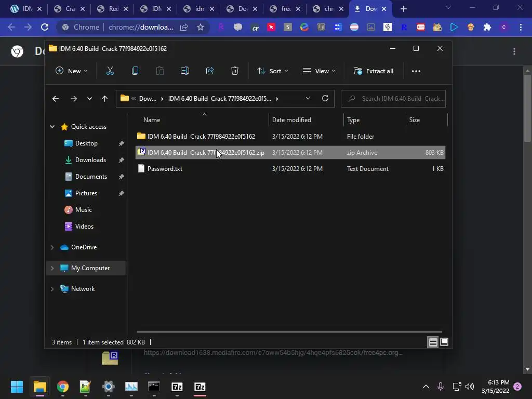This screenshot has height=399, width=532.
Task: Click the Paste clipboard icon in Explorer toolbar
Action: coord(160,71)
